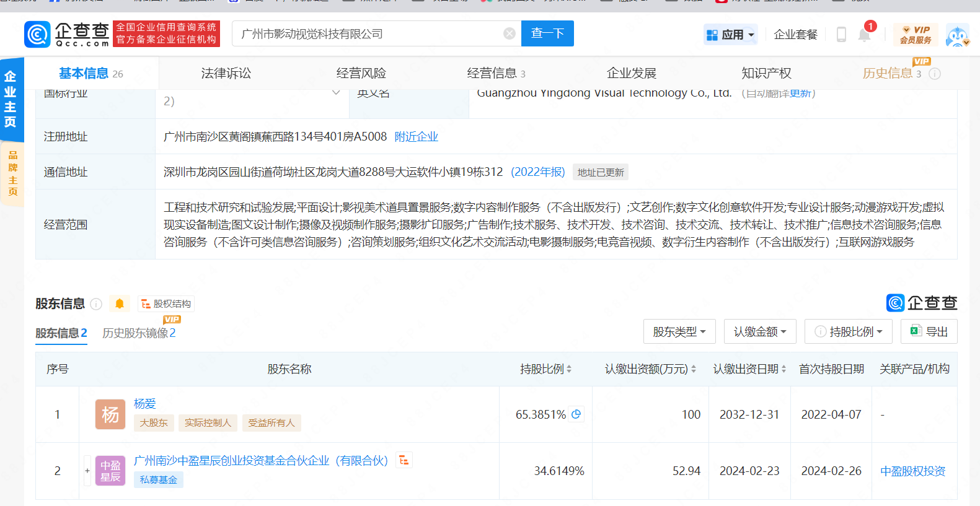
Task: Click the 经营范围 label cell
Action: click(95, 224)
